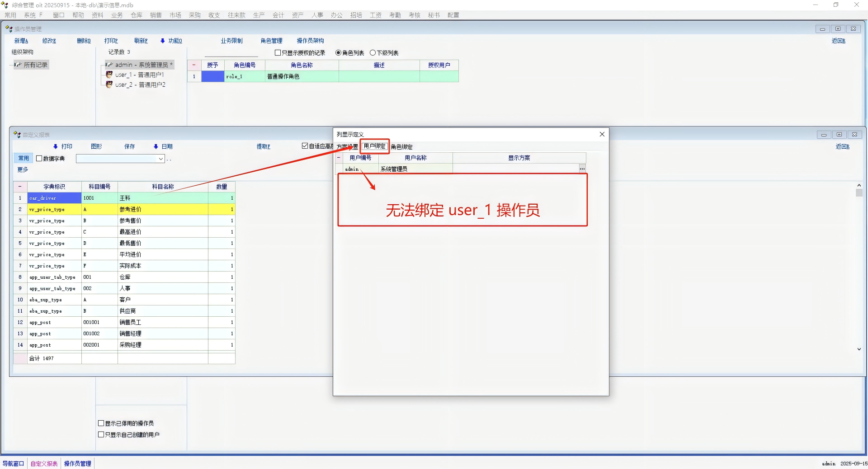The height and width of the screenshot is (469, 868).
Task: Select the user_2 operator avatar icon
Action: point(109,84)
